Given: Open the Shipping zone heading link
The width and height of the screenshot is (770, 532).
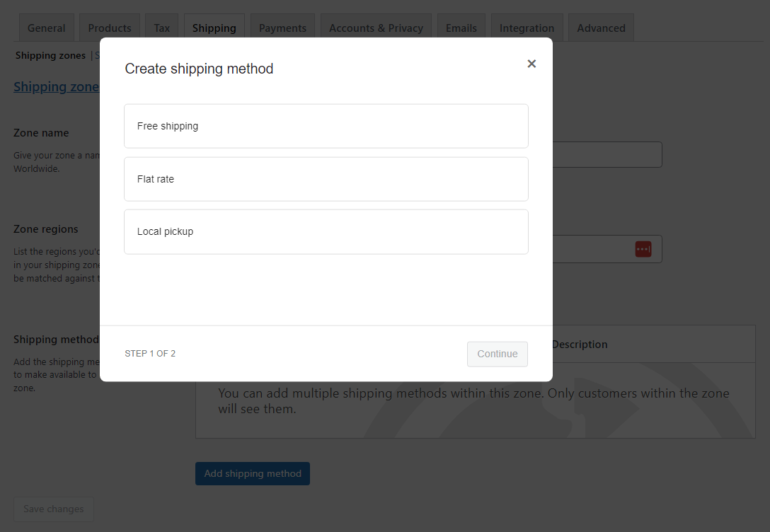Looking at the screenshot, I should click(x=56, y=86).
